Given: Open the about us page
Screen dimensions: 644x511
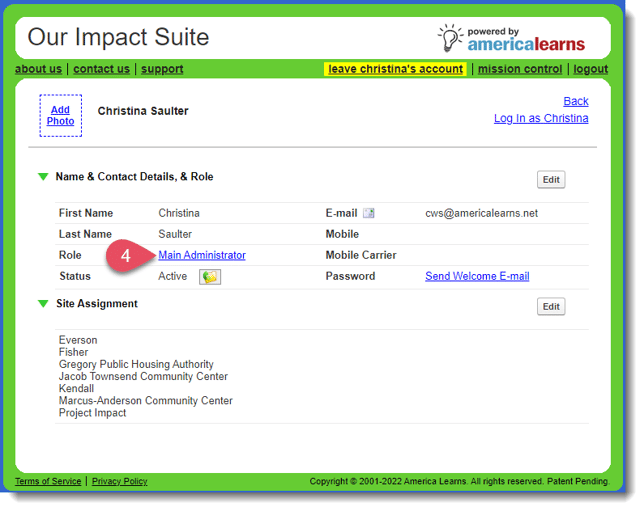Looking at the screenshot, I should point(38,69).
